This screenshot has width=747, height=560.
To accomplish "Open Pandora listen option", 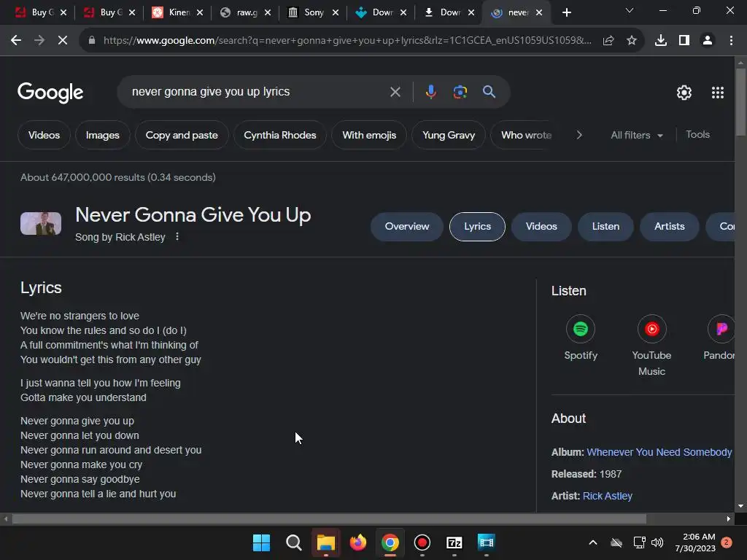I will pos(719,338).
